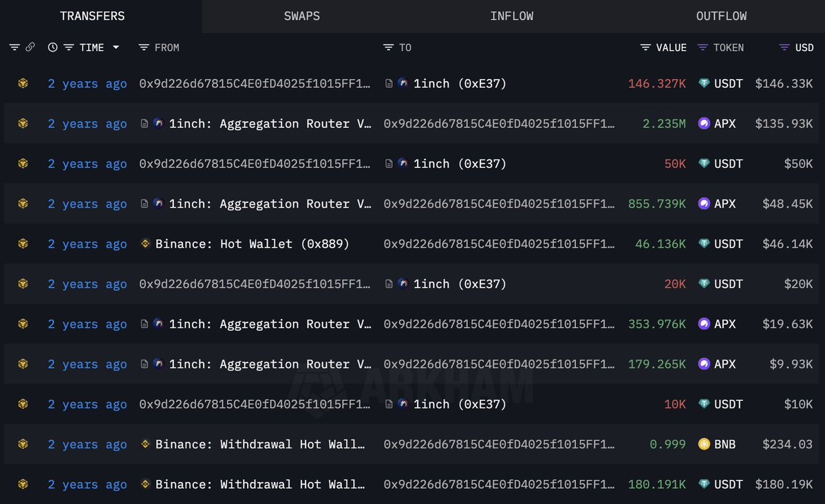Select the 855.739K value cell
This screenshot has height=504, width=825.
coord(656,204)
